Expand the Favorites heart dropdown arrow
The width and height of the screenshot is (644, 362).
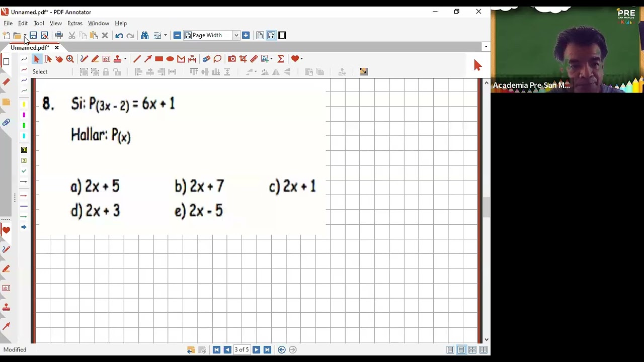(x=301, y=59)
